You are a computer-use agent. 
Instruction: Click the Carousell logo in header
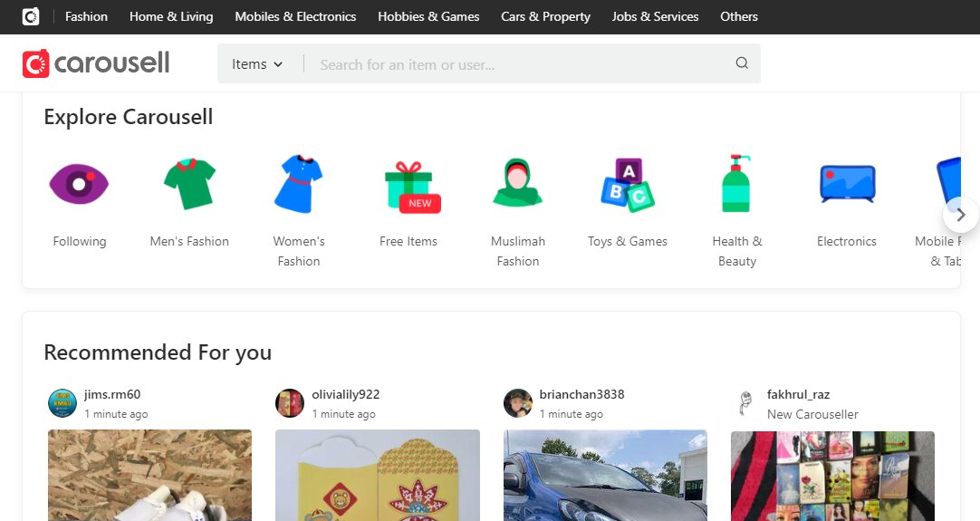click(x=96, y=63)
